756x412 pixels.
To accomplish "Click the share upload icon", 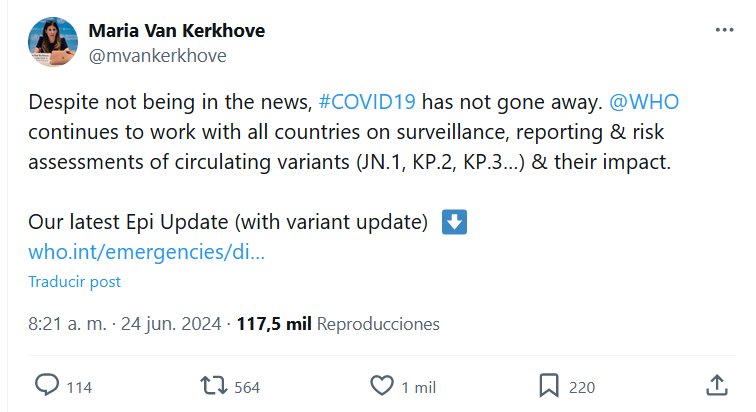I will 716,385.
